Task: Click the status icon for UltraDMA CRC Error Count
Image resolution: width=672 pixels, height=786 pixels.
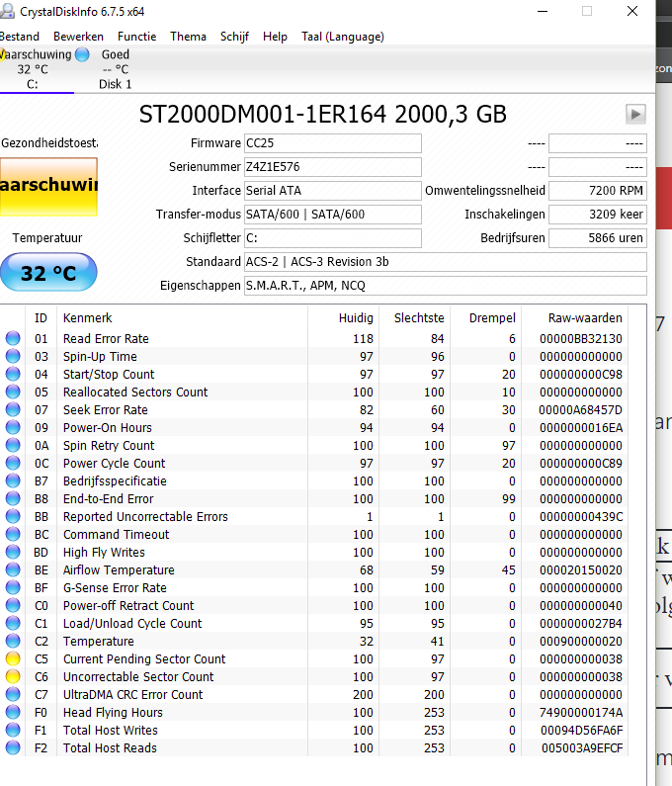Action: [13, 694]
